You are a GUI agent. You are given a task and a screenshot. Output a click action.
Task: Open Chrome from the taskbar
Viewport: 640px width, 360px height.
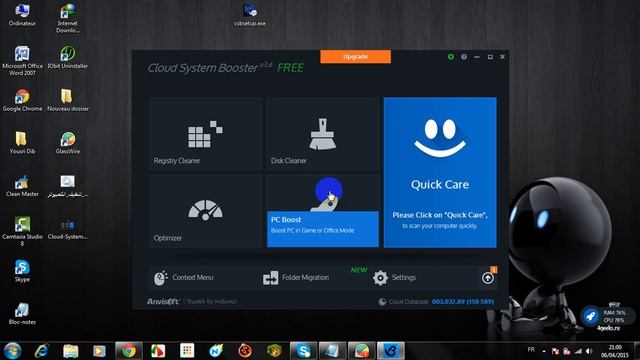point(129,351)
